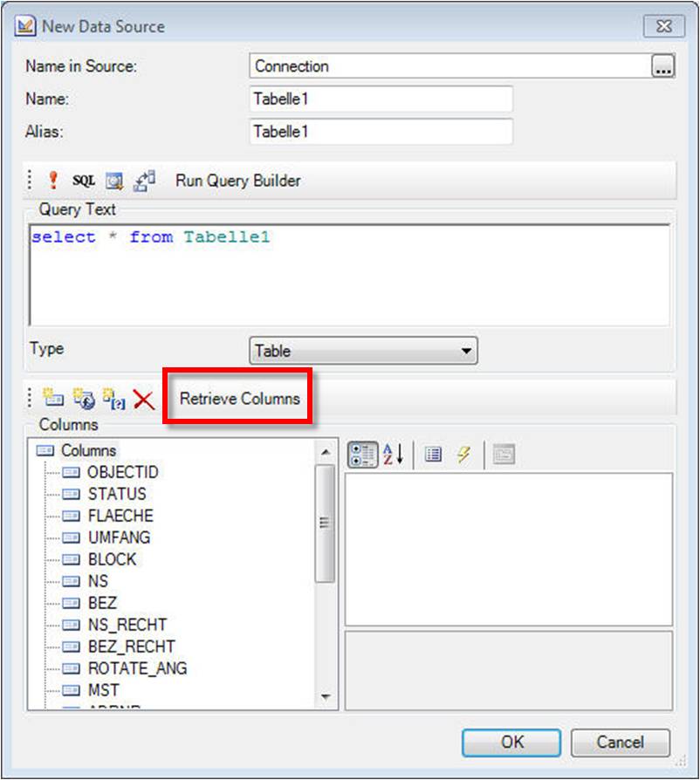The image size is (700, 780).
Task: Click the lightning events icon in properties panel
Action: [464, 454]
